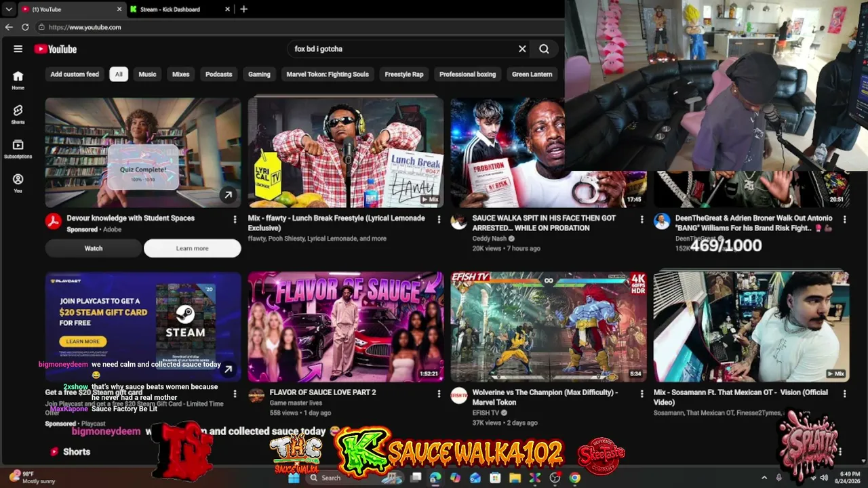The width and height of the screenshot is (868, 488).
Task: Select the Marvel Tokon: Fighting Souls chip
Action: (x=328, y=75)
